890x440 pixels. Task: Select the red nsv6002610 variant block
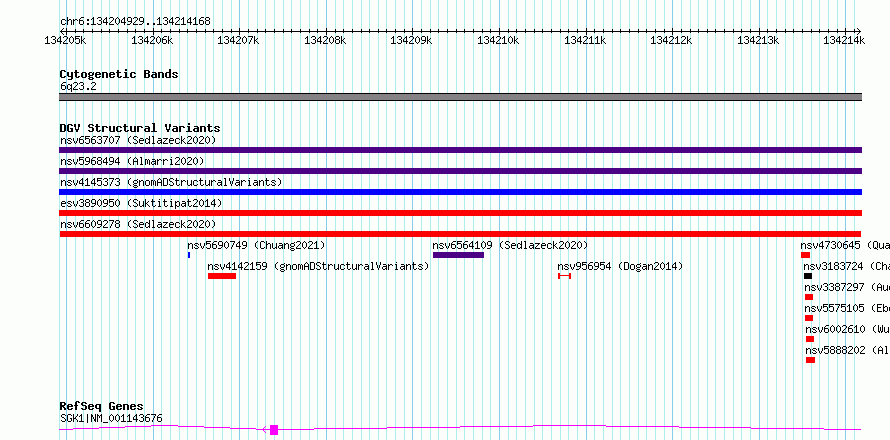tap(810, 339)
